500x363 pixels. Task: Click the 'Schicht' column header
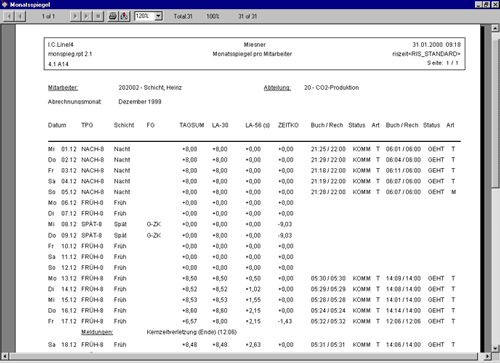124,125
